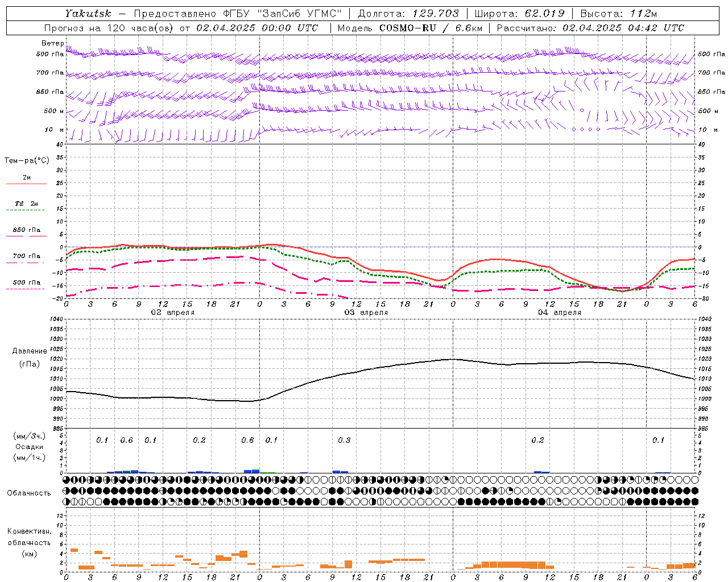Click the (гПа) pressure unit label
Screen dimensions: 728x582
(30, 364)
